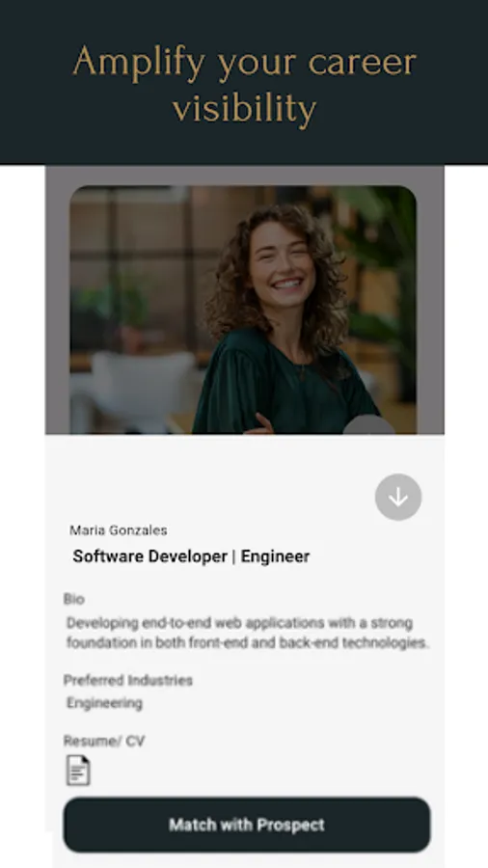Click the bio description about web applications
488x868 pixels.
[248, 633]
